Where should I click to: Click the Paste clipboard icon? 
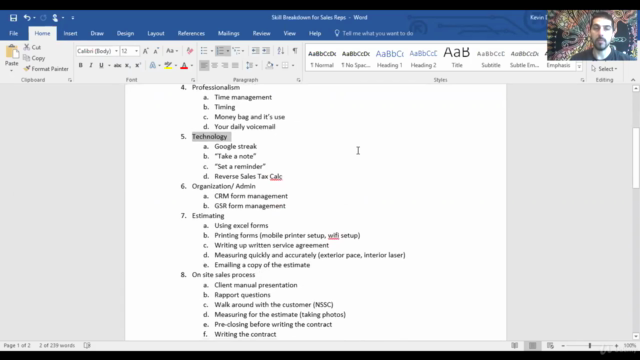pos(12,53)
